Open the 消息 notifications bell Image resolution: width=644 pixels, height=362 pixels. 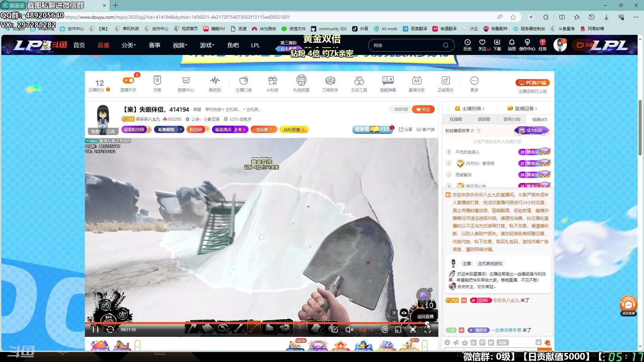(512, 45)
